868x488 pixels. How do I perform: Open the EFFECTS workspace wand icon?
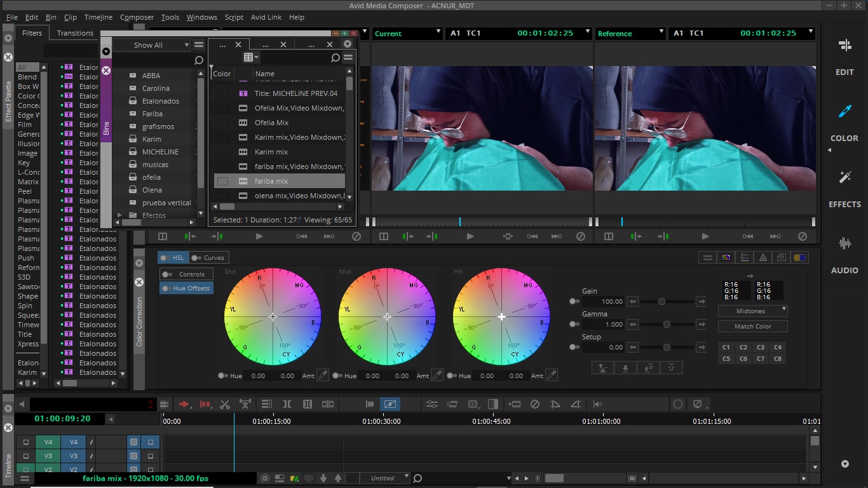[844, 177]
